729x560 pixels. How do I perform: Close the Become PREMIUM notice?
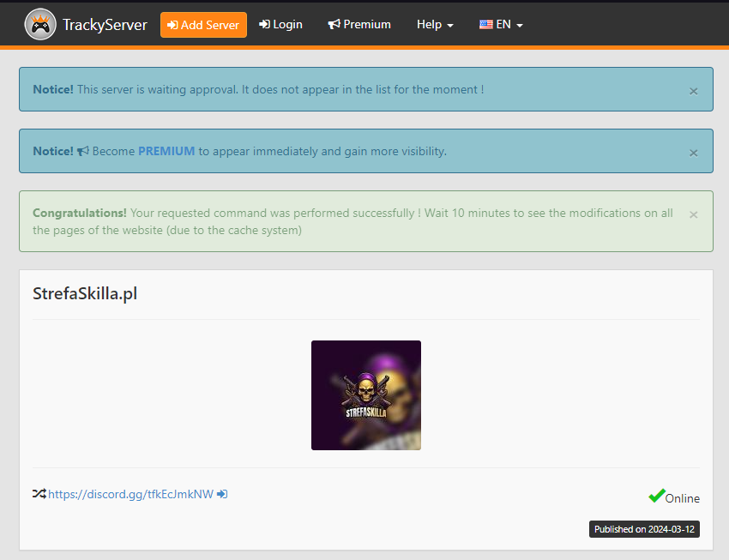(x=693, y=153)
